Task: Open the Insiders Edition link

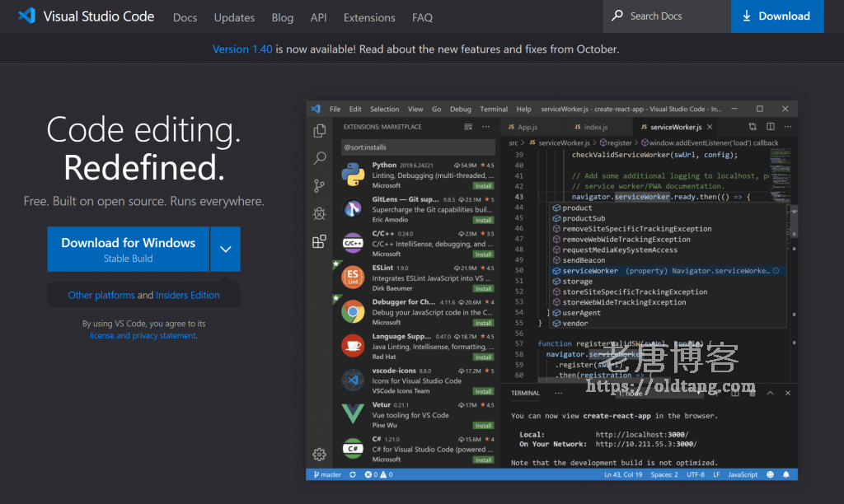Action: (x=187, y=296)
